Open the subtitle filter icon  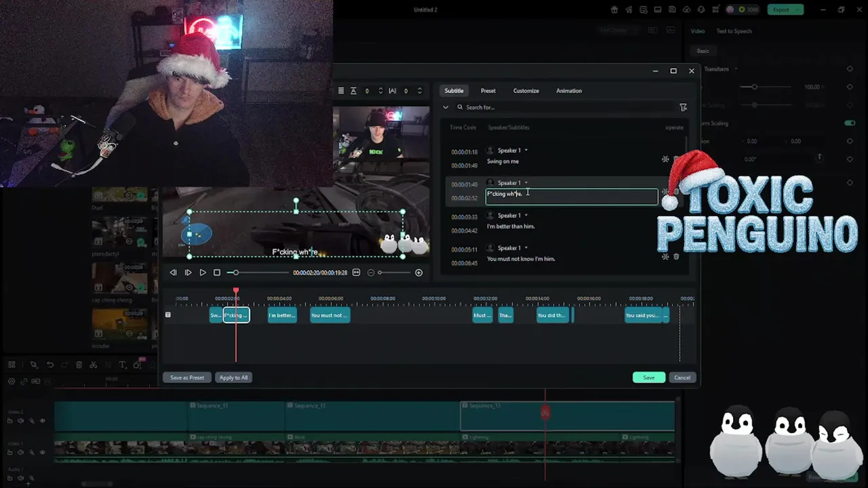(683, 107)
